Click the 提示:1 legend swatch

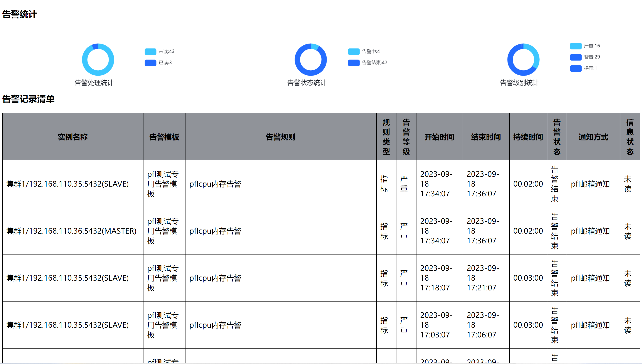pos(576,69)
